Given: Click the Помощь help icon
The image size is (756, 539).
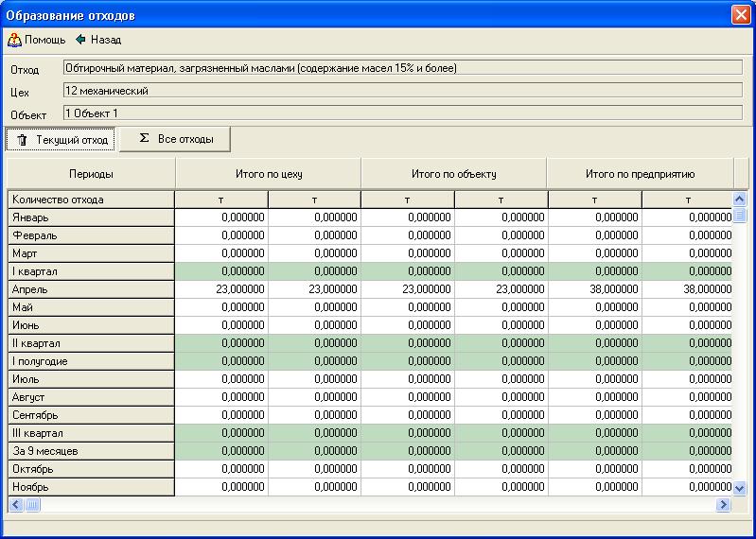Looking at the screenshot, I should tap(14, 40).
